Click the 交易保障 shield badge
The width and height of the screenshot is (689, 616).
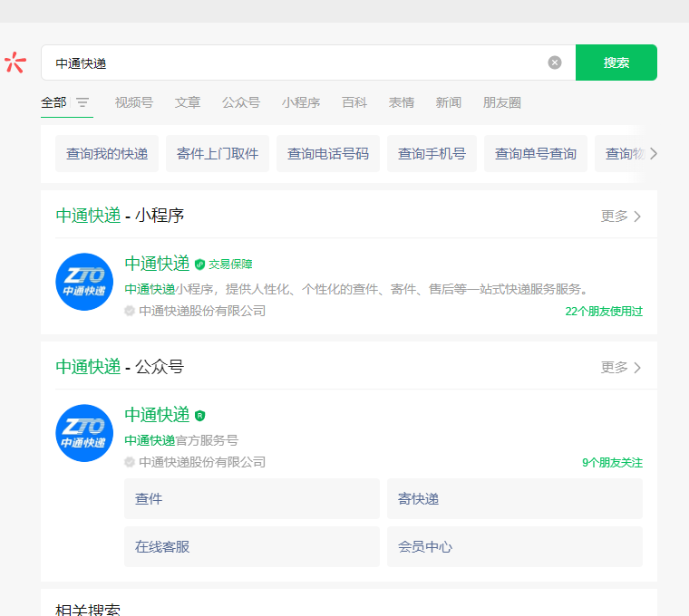(x=200, y=265)
